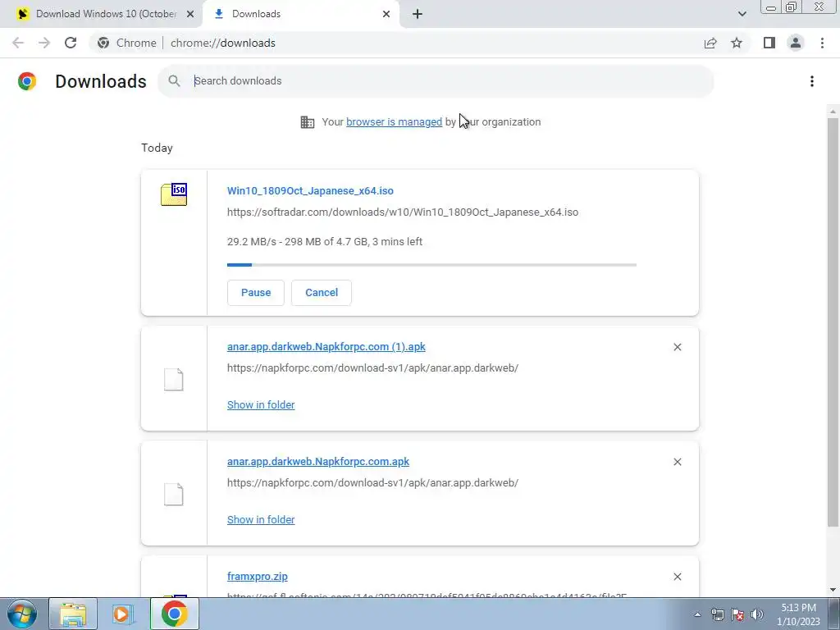Click the ISO file icon

point(174,194)
